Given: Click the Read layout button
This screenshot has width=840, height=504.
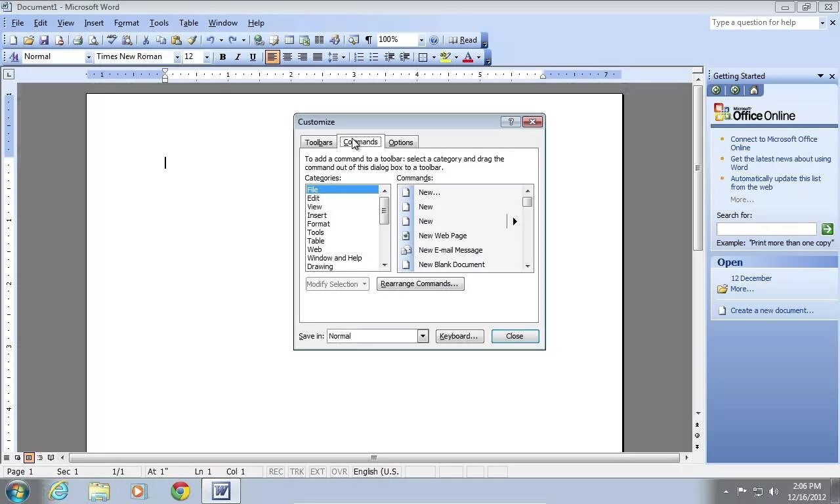Looking at the screenshot, I should [463, 40].
